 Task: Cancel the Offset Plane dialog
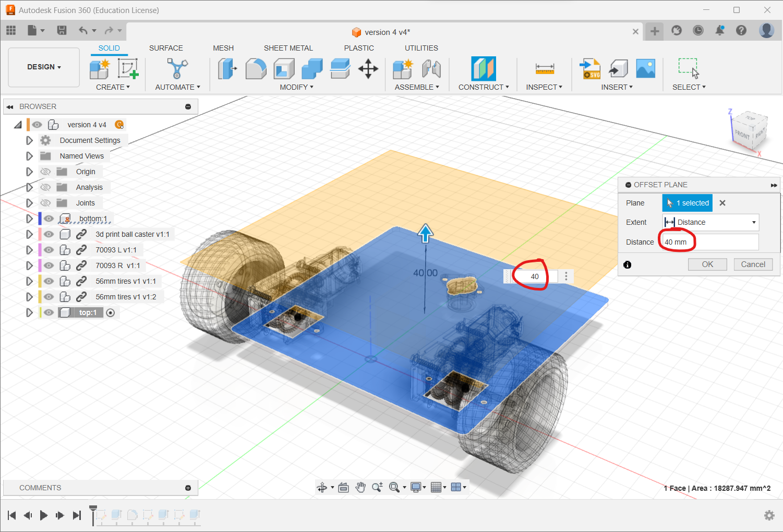[753, 264]
